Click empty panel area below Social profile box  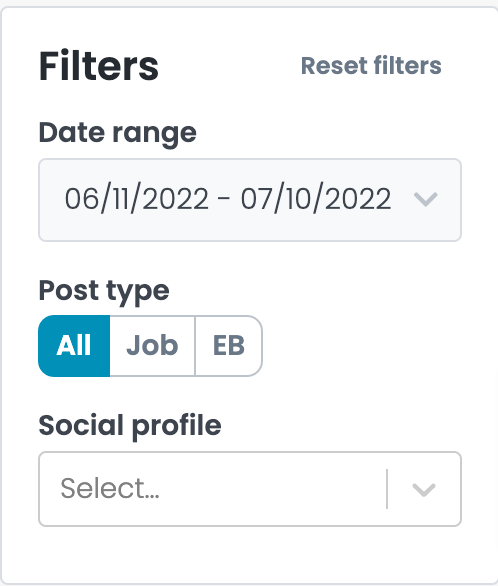coord(250,553)
